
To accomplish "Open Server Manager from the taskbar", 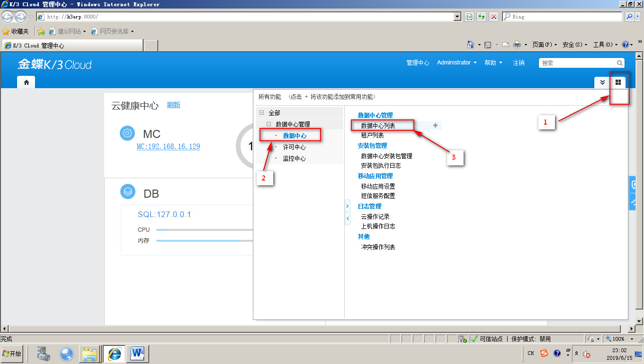I will pos(44,354).
